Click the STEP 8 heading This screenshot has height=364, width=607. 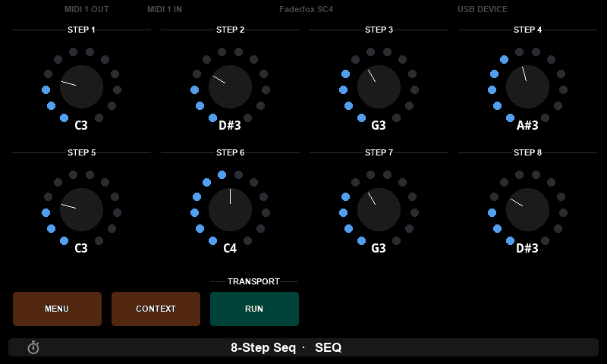click(527, 152)
